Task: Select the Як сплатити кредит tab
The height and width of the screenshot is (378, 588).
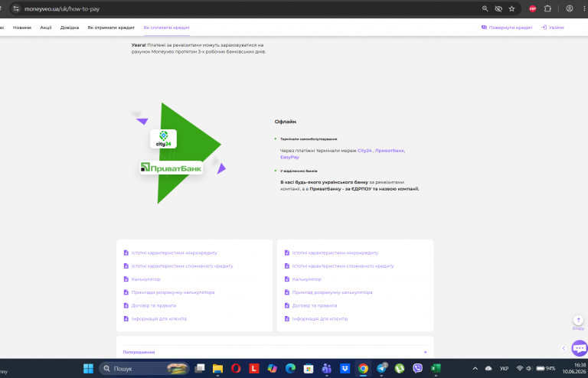Action: coord(166,28)
